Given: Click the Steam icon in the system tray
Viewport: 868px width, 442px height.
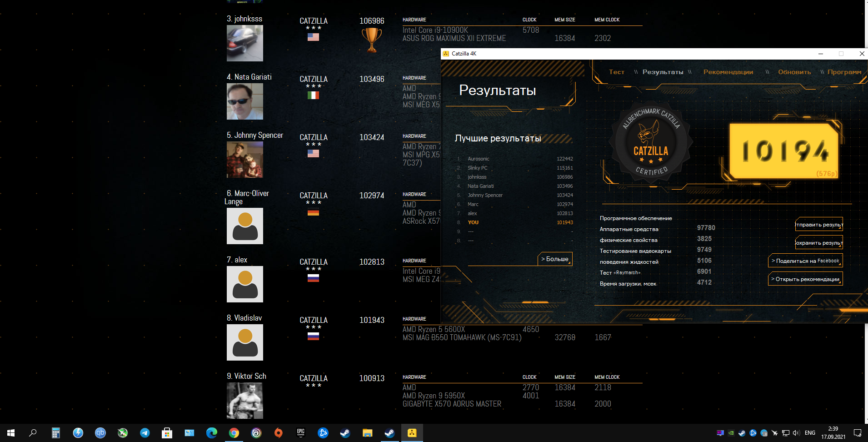Looking at the screenshot, I should (742, 433).
